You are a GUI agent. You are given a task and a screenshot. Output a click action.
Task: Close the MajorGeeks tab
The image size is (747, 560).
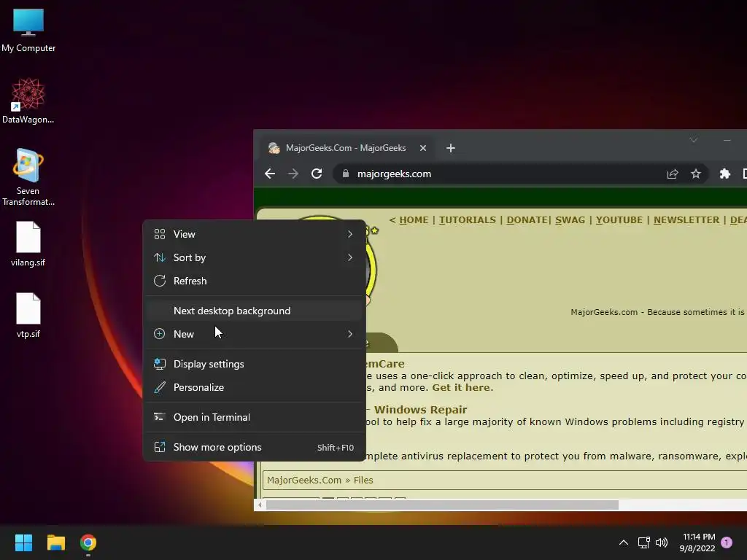pos(423,148)
